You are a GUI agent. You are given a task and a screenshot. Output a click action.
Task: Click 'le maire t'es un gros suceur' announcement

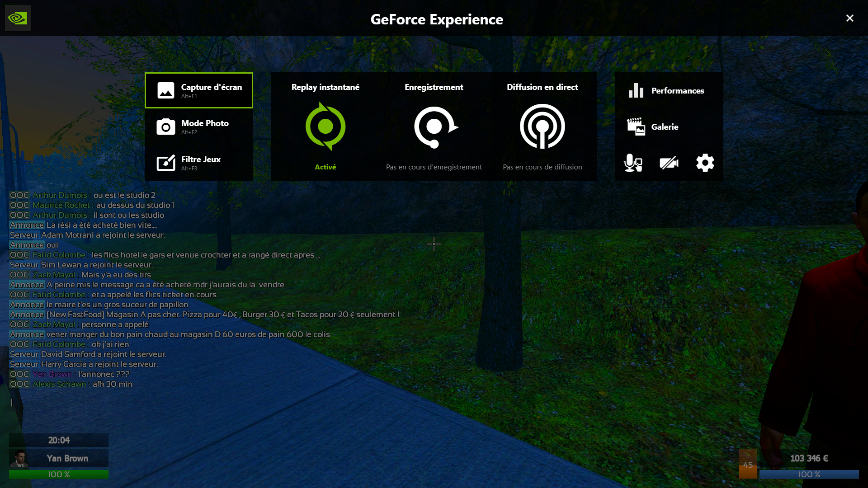[99, 305]
